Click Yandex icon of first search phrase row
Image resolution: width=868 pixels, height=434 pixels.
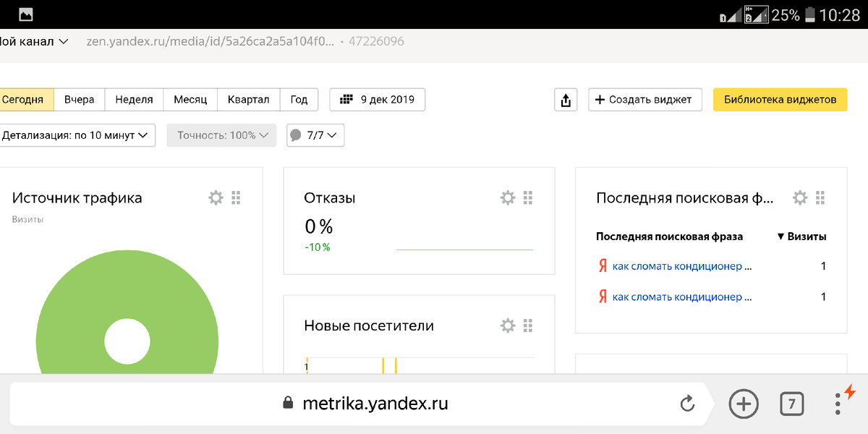click(603, 266)
